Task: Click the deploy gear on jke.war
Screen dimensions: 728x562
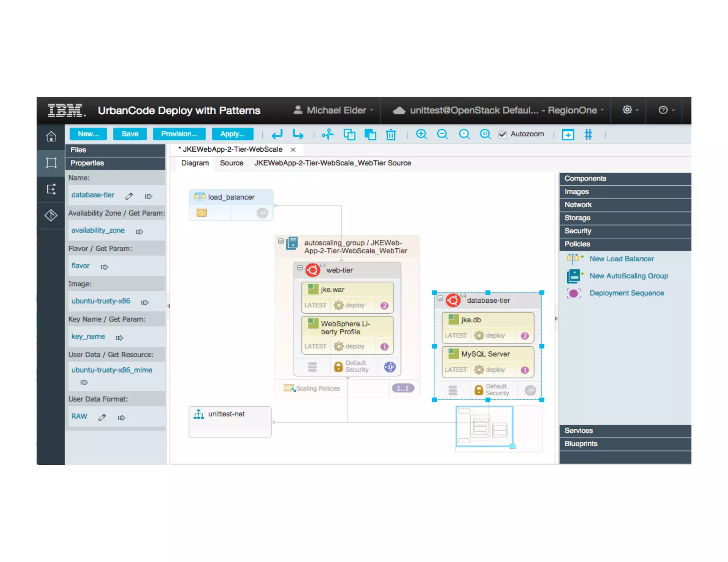Action: (x=338, y=305)
